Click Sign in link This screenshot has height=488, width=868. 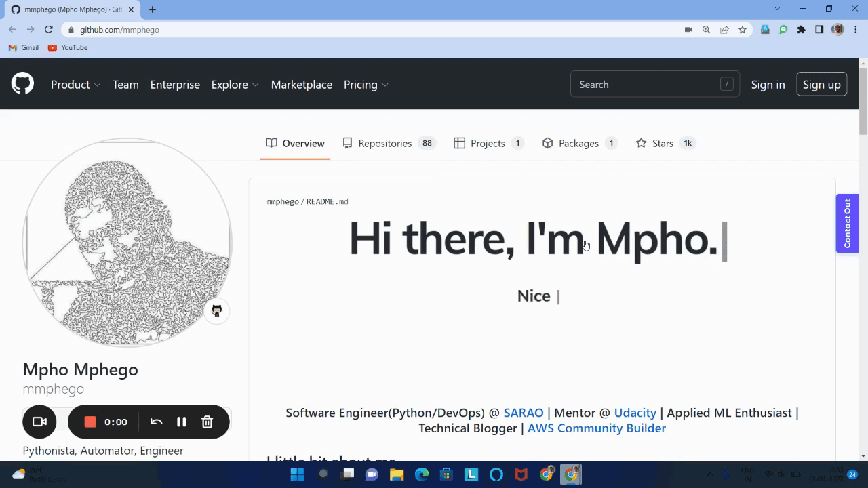coord(768,85)
